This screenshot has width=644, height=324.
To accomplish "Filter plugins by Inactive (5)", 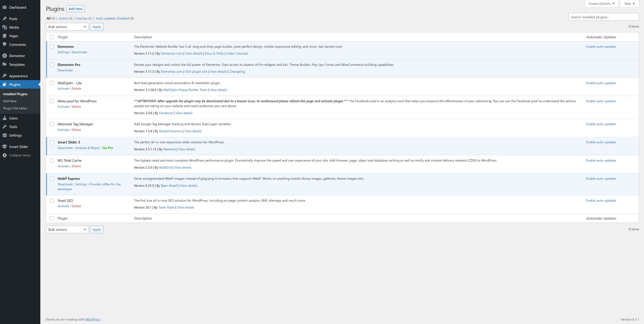I will coord(84,18).
